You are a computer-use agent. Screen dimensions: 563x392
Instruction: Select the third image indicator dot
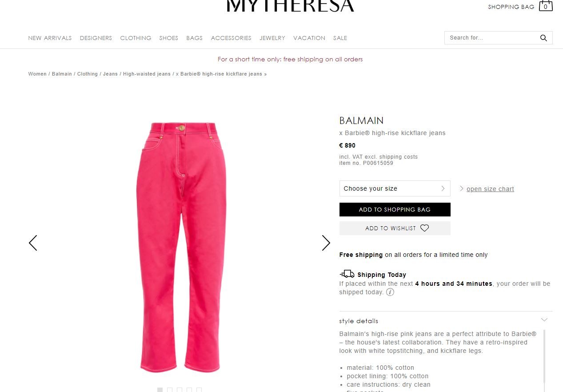tap(180, 390)
